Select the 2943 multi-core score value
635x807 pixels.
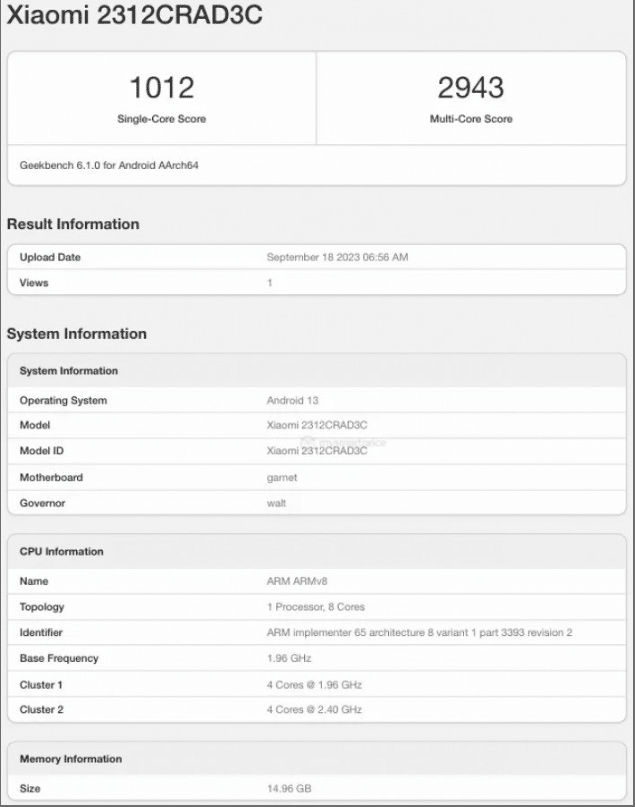pos(471,87)
